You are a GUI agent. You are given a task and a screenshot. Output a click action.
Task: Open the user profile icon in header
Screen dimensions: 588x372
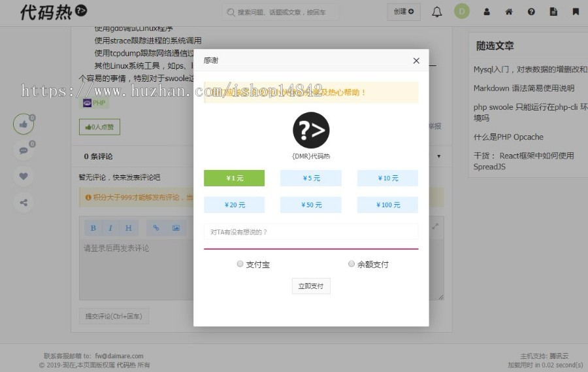(x=487, y=12)
